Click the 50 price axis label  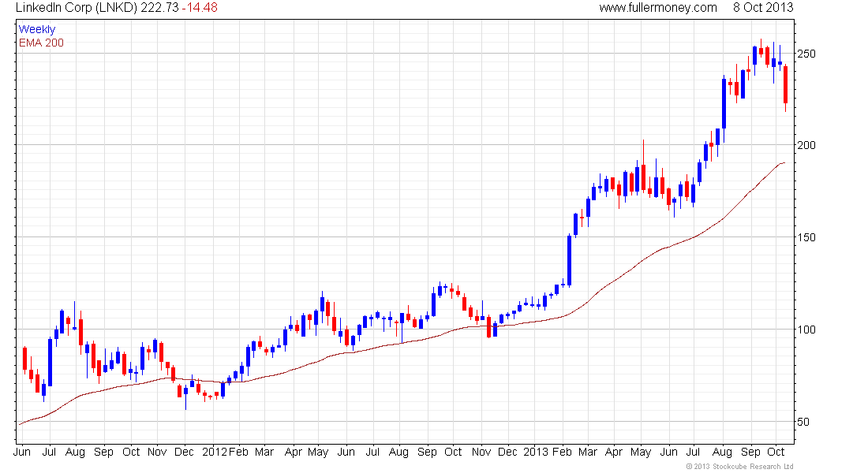(803, 422)
